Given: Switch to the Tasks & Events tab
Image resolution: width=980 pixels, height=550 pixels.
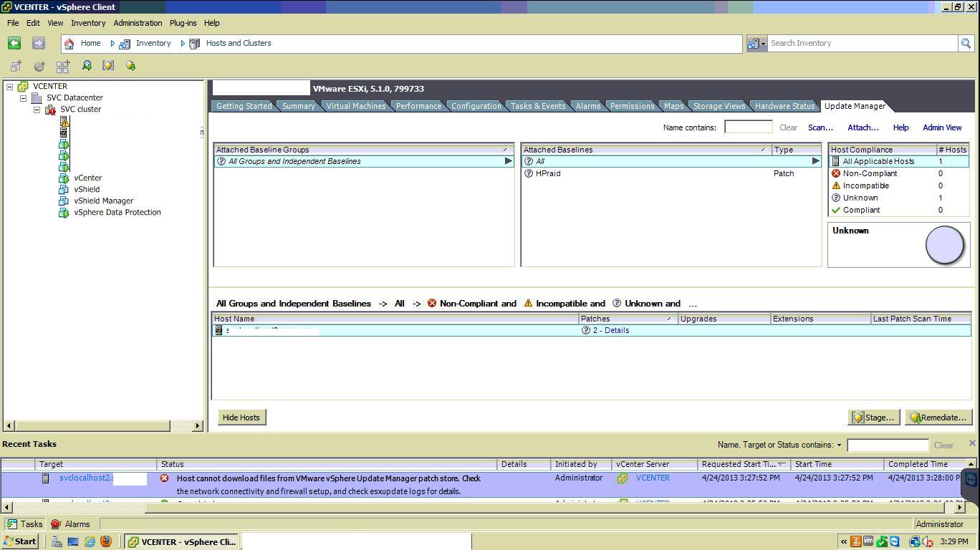Looking at the screenshot, I should pos(538,106).
